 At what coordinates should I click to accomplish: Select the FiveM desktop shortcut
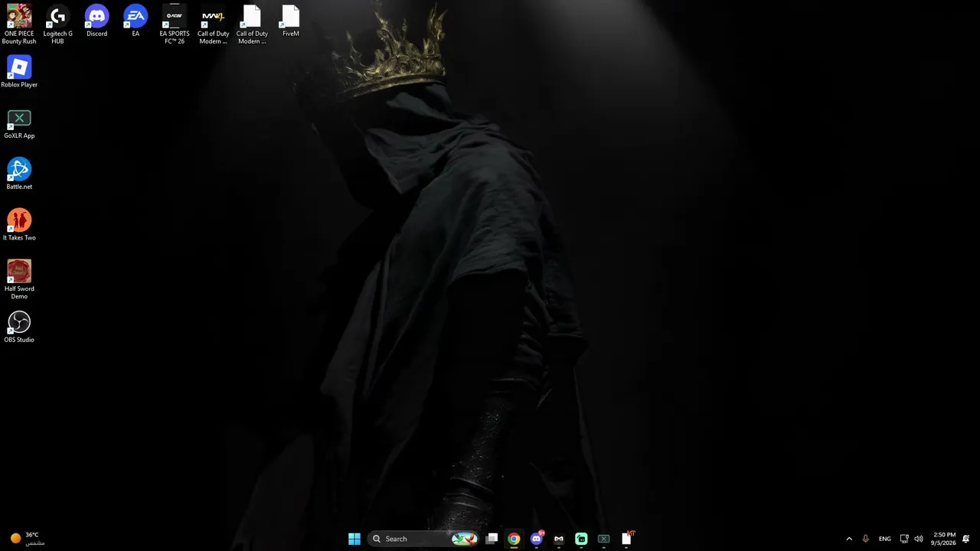pyautogui.click(x=291, y=21)
